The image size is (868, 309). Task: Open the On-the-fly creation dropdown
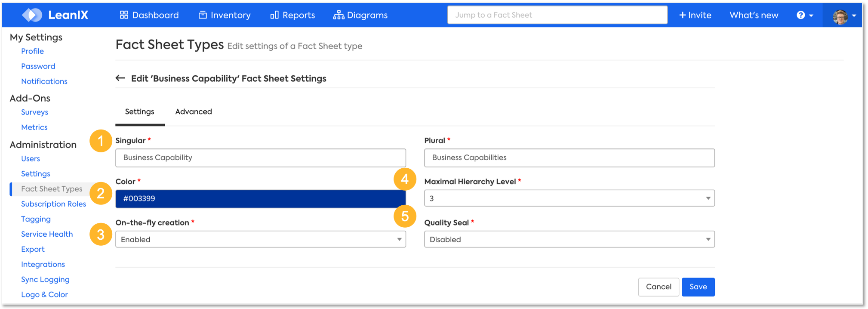[261, 239]
